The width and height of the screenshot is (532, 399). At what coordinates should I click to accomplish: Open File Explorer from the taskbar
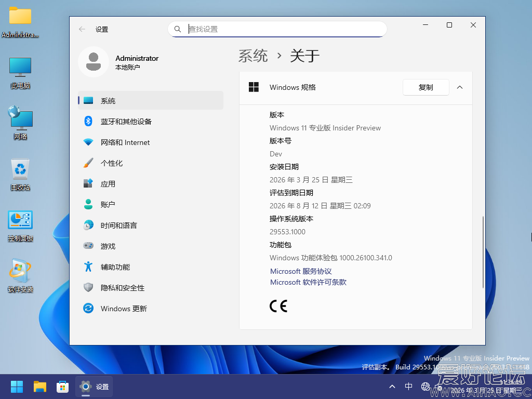[x=39, y=387]
